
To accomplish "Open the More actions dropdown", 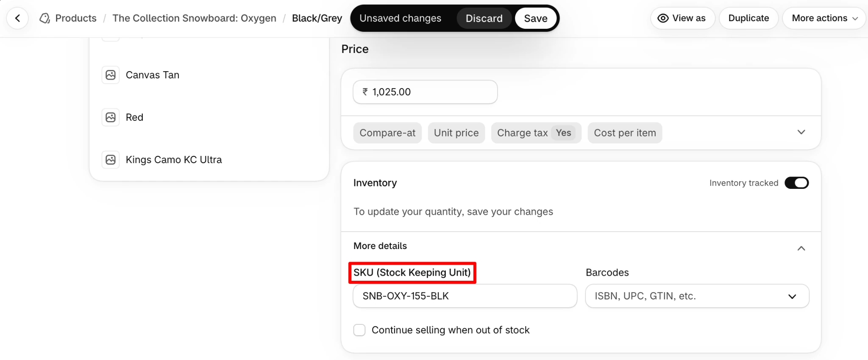I will [x=824, y=18].
